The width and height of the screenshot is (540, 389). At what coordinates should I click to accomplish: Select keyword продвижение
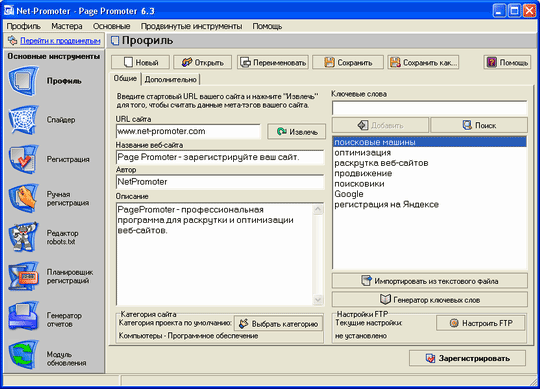click(x=430, y=173)
